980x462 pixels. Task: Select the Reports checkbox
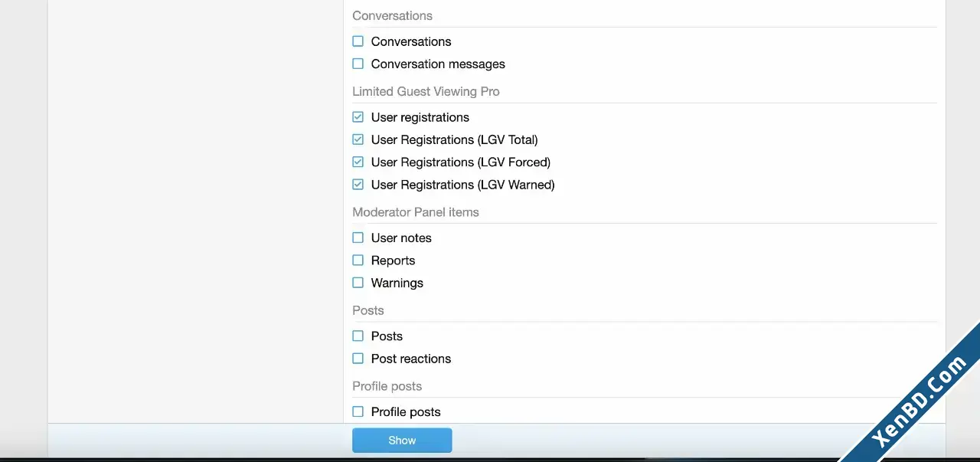(358, 260)
